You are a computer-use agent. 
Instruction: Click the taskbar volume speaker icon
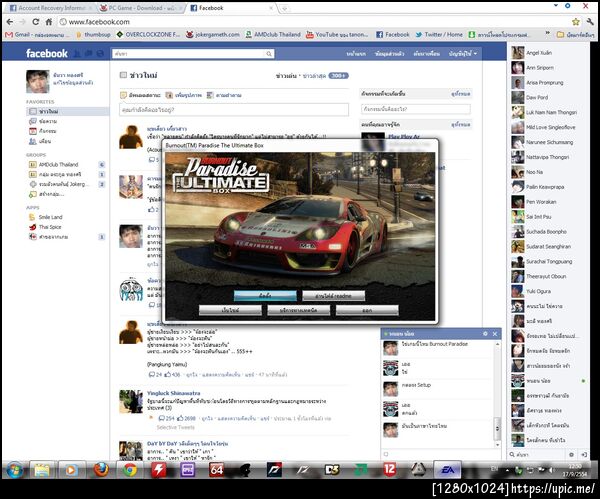(x=551, y=470)
